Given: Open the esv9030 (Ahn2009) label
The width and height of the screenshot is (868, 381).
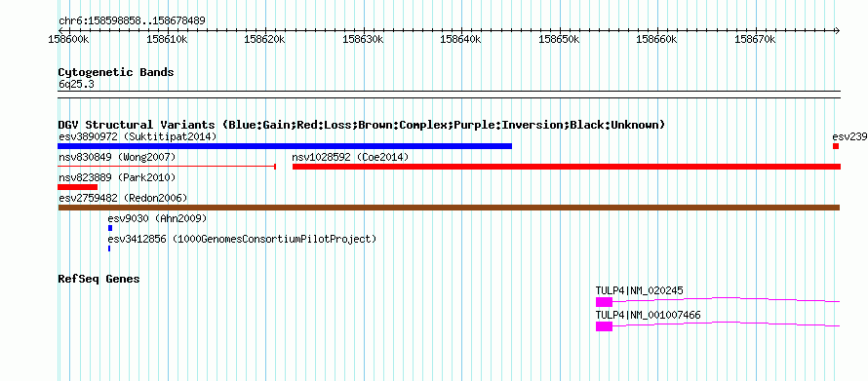Looking at the screenshot, I should tap(157, 218).
